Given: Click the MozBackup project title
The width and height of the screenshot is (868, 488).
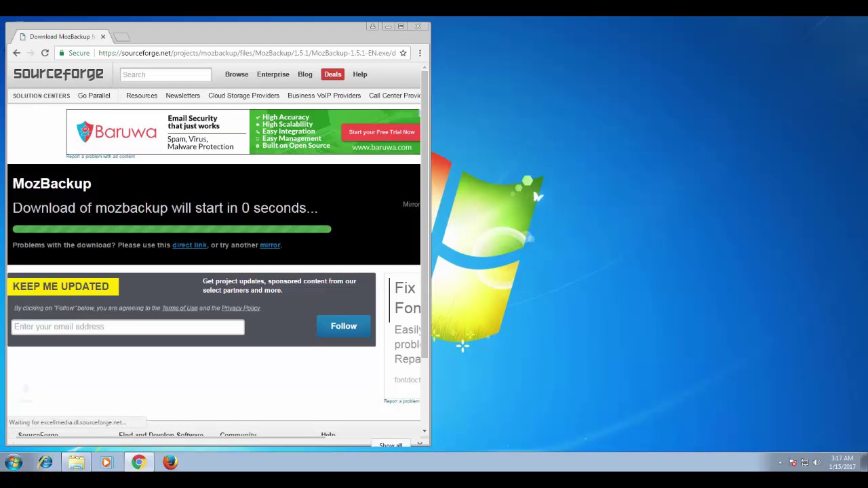Looking at the screenshot, I should coord(52,184).
